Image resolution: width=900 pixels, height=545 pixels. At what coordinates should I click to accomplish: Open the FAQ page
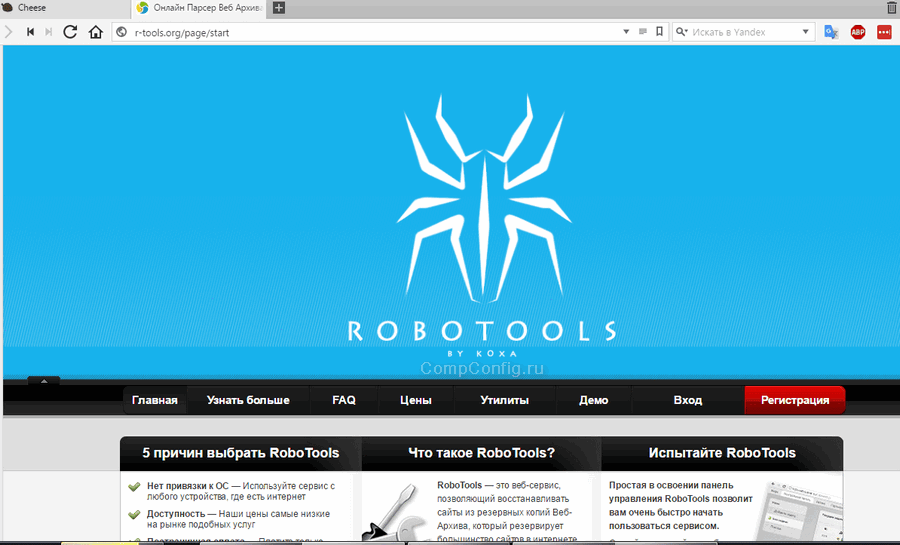344,400
